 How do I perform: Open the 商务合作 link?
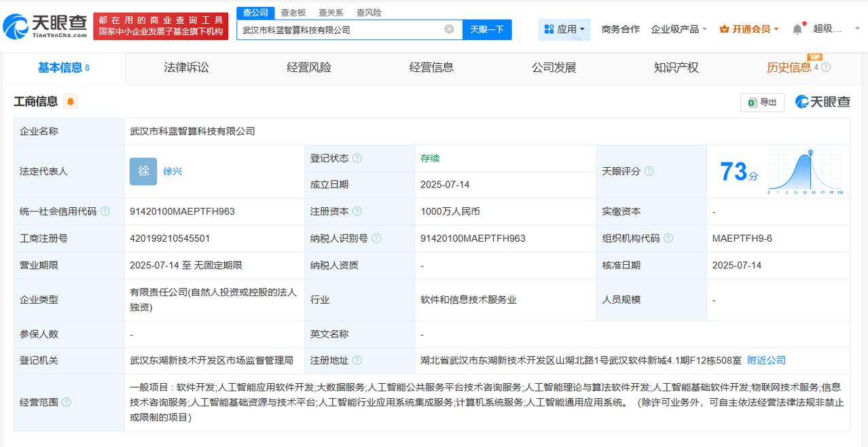coord(621,29)
